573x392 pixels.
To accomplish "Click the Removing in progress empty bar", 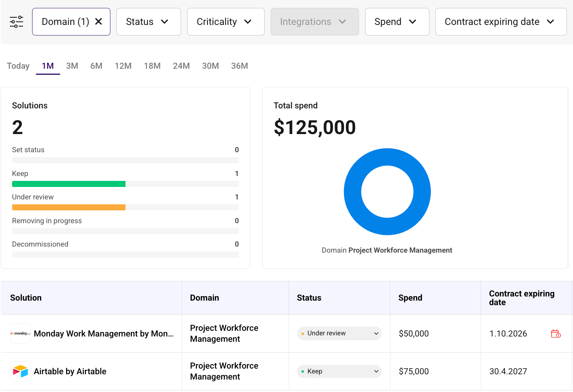I will [125, 231].
